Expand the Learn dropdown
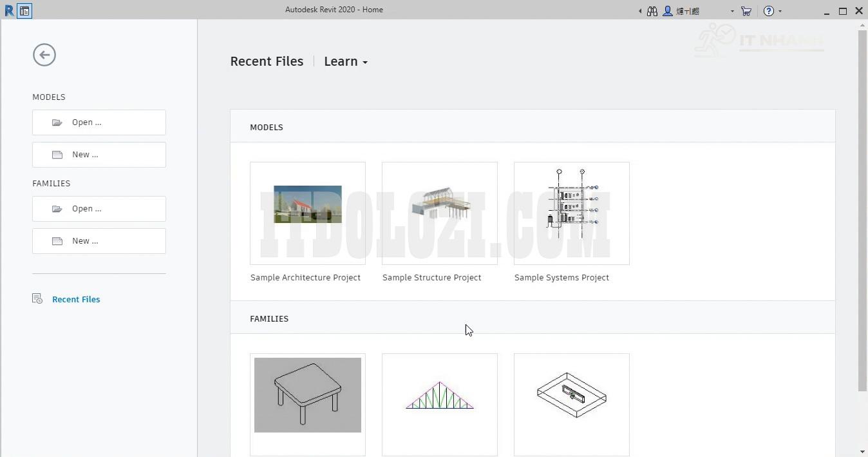Screen dimensions: 868x457 click(x=346, y=61)
